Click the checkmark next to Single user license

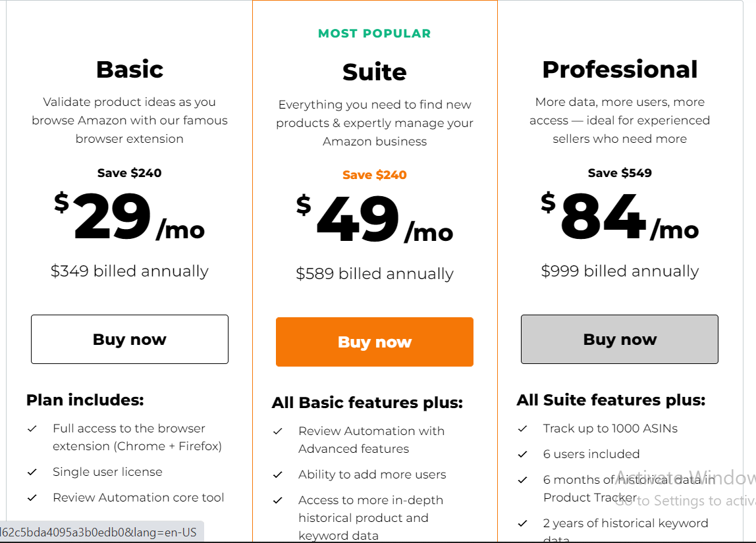click(32, 473)
